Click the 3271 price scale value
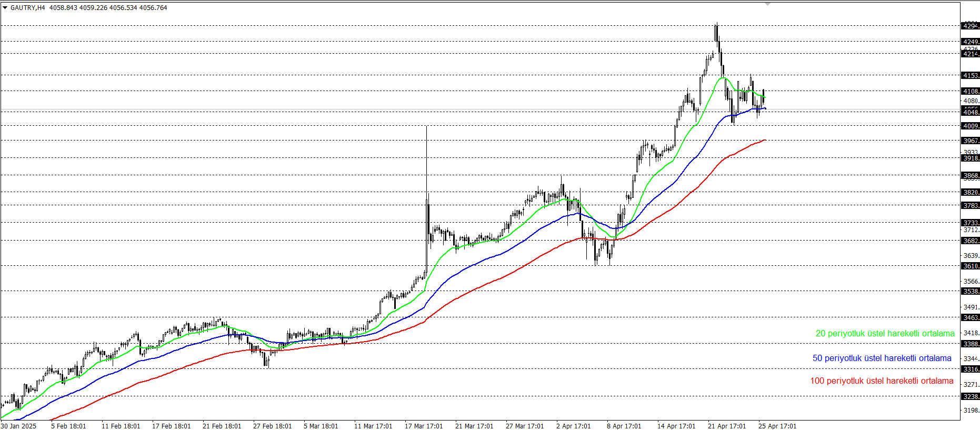This screenshot has height=430, width=980. 971,385
